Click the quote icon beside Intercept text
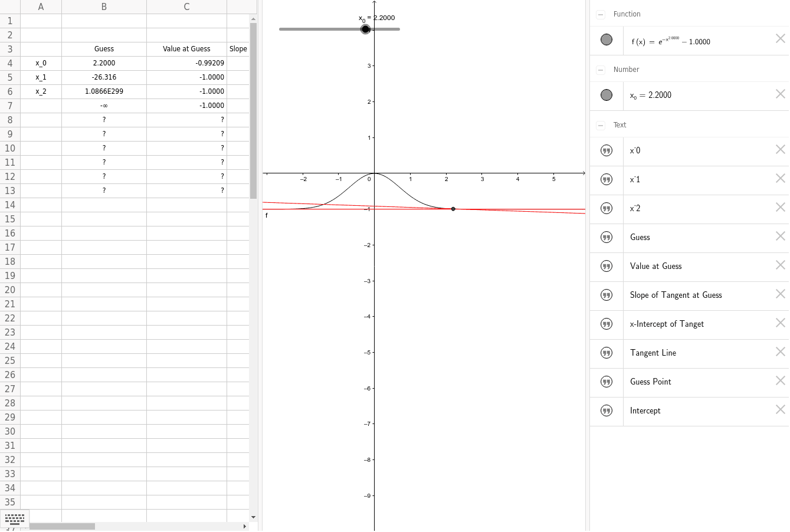Screen dimensions: 790x532 (606, 411)
